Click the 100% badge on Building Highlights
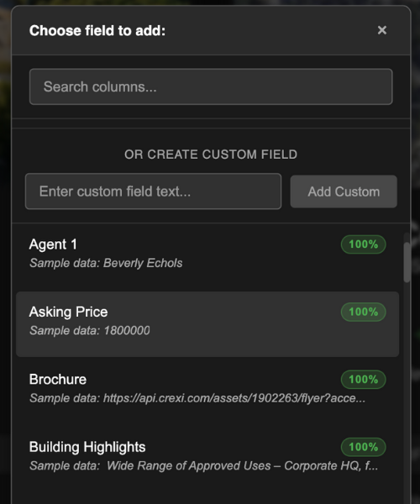420x504 pixels. coord(363,447)
